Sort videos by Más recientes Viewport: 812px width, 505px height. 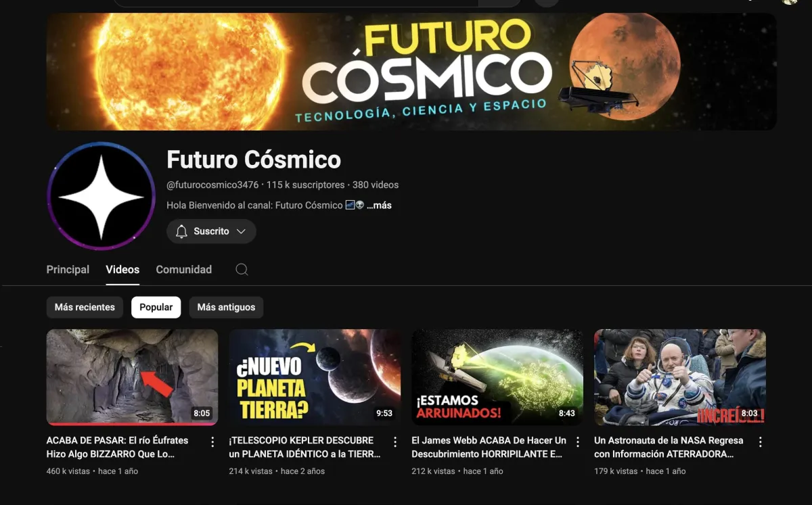click(85, 307)
